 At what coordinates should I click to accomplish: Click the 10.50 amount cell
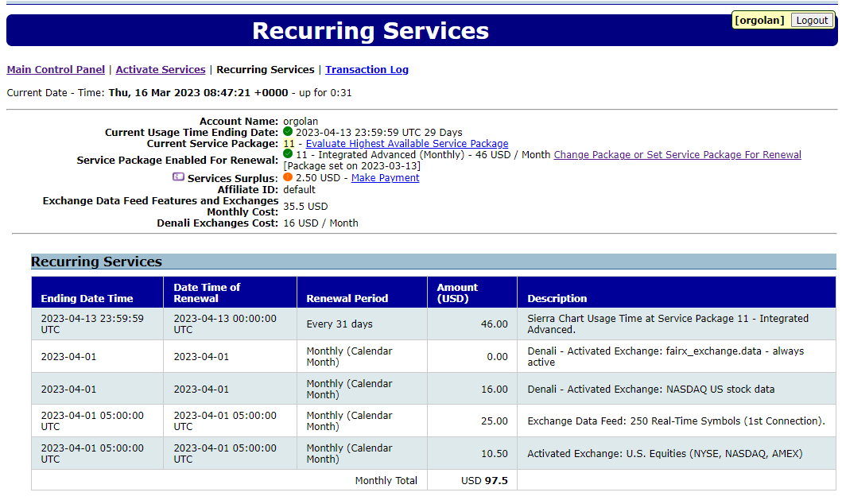472,454
